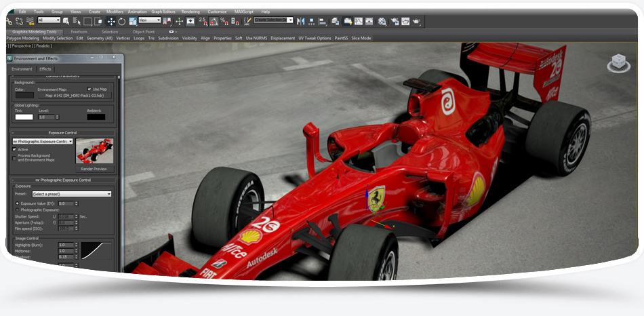
Task: Switch to the Effects tab
Action: coord(45,69)
